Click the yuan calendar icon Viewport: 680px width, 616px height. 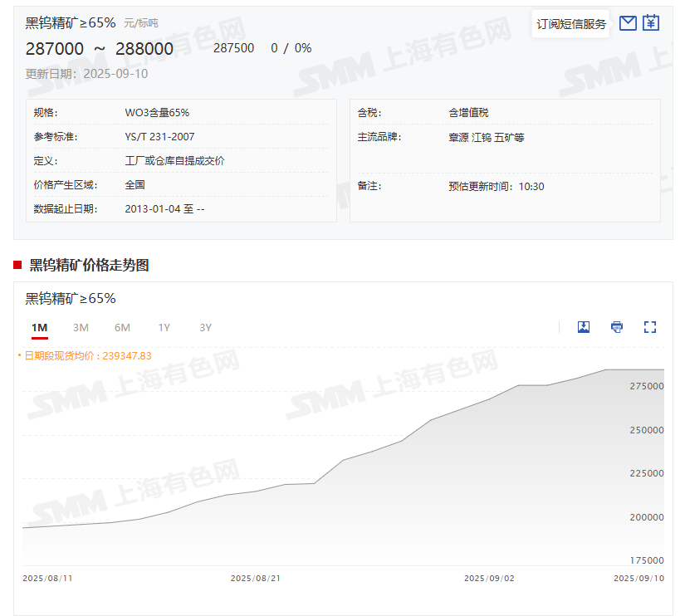(x=651, y=23)
